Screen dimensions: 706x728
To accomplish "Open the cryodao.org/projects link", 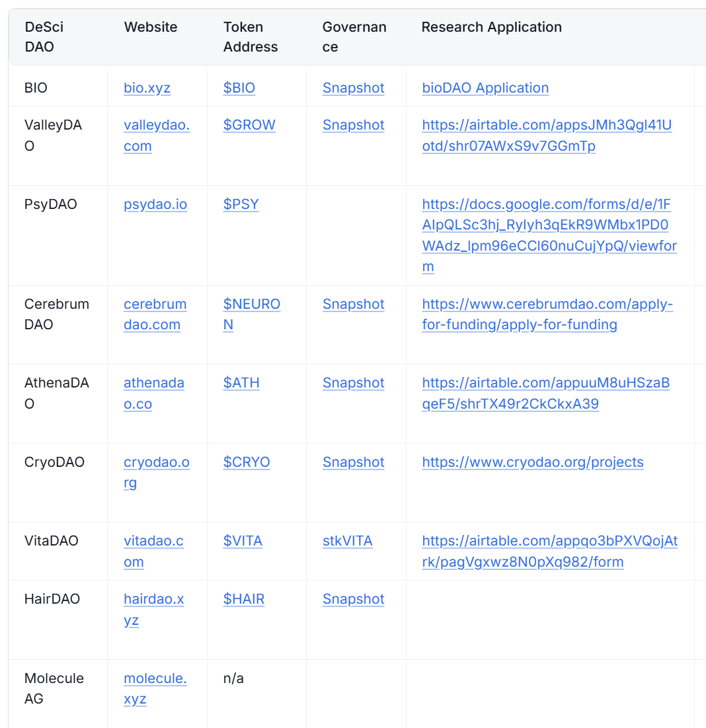I will click(532, 462).
